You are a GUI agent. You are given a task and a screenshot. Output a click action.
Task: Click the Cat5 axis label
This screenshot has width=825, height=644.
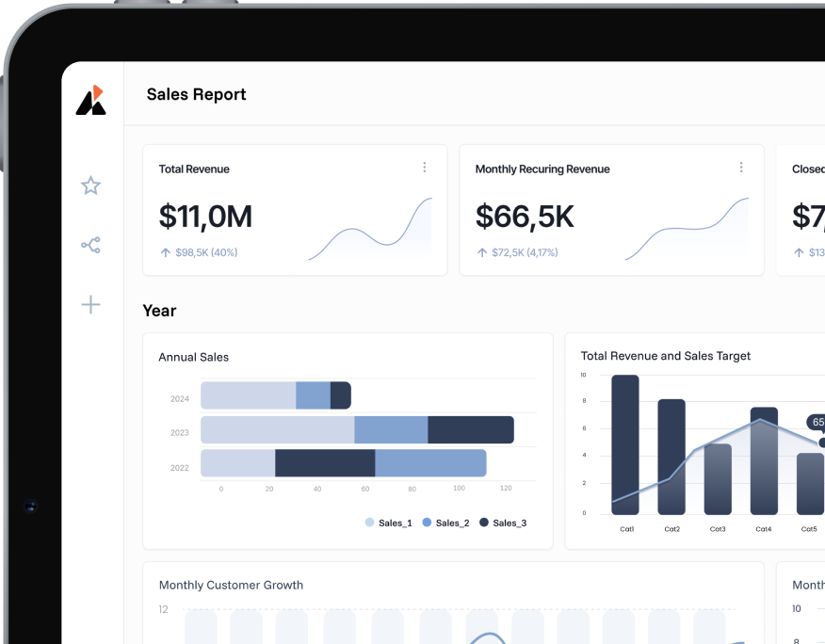(809, 529)
